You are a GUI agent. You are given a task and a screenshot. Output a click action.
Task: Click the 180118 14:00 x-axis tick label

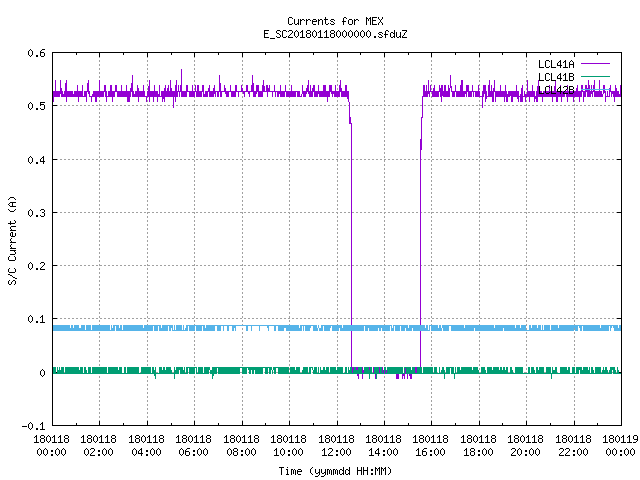tap(384, 446)
